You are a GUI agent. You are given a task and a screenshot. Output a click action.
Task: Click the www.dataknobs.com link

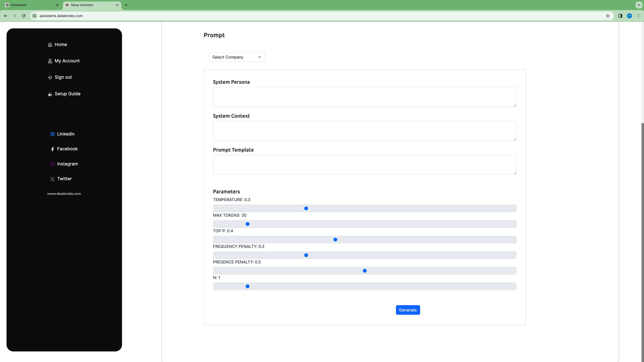[x=64, y=194]
